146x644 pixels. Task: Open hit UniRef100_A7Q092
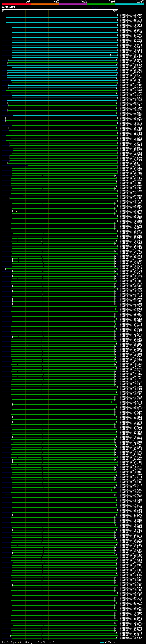click(131, 22)
